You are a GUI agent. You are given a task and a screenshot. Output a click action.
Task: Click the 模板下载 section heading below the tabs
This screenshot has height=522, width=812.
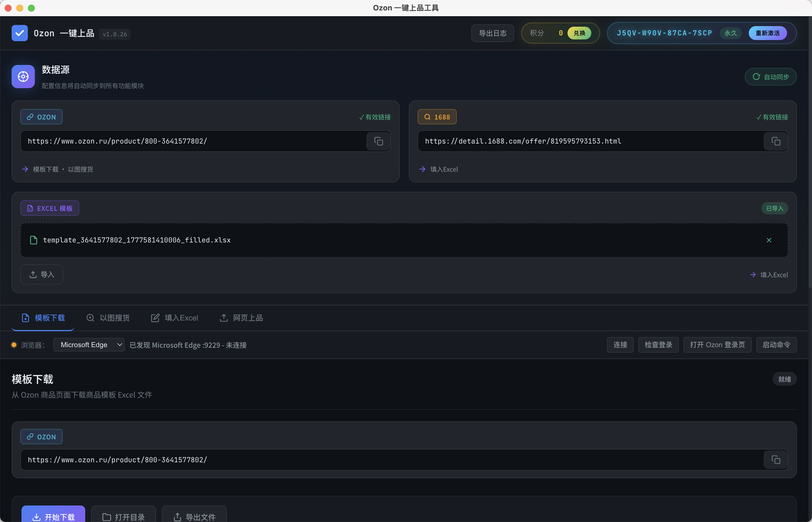[32, 379]
